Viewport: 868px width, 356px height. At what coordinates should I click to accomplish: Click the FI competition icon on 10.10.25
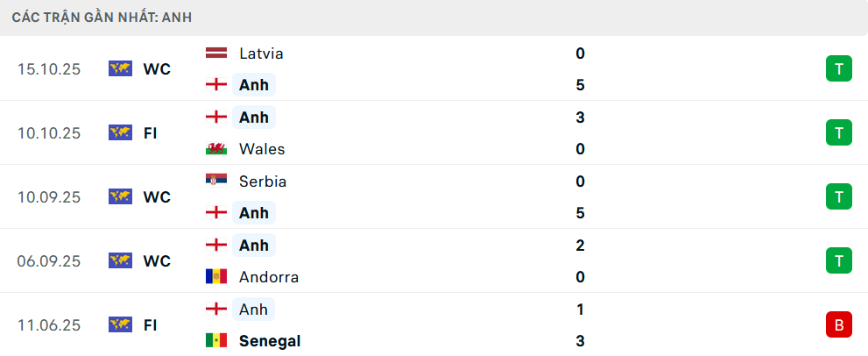click(x=120, y=132)
